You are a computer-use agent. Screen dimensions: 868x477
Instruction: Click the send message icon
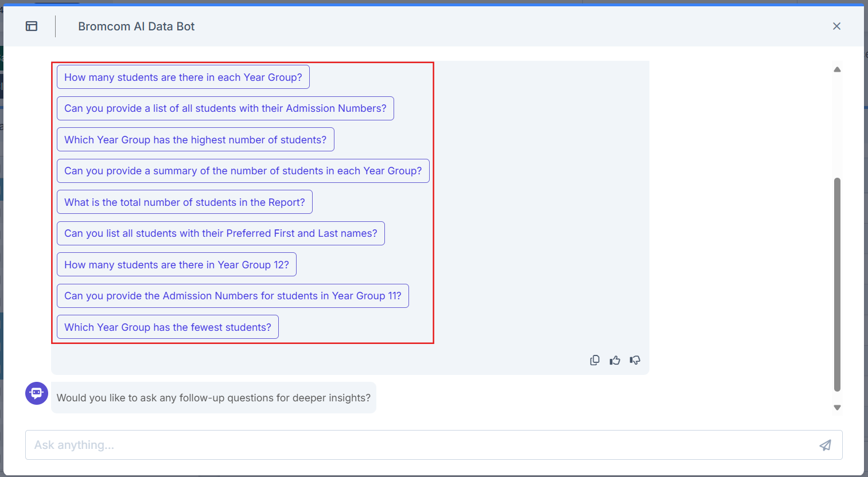click(x=825, y=445)
